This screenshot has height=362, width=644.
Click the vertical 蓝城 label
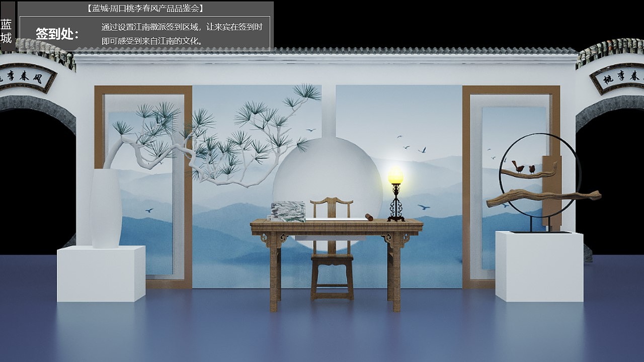(6, 31)
